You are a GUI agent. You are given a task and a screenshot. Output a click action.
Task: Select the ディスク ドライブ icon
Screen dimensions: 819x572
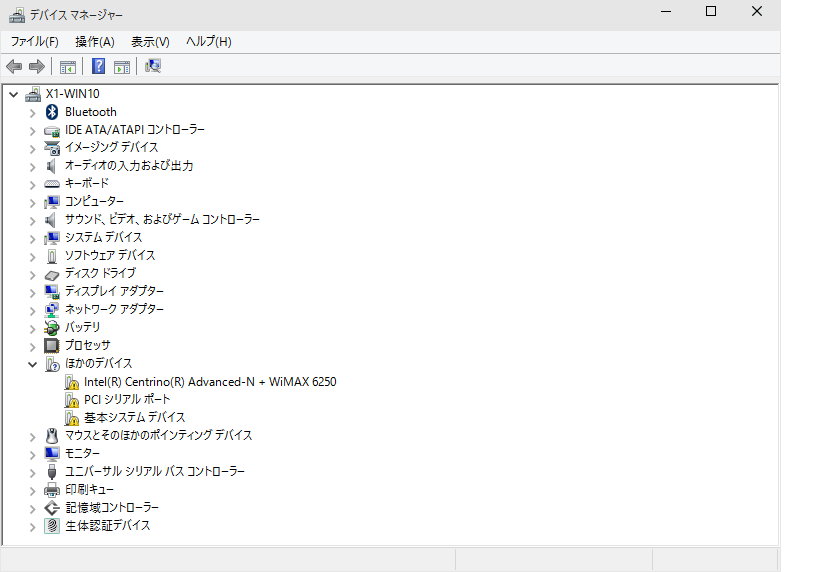pos(52,275)
